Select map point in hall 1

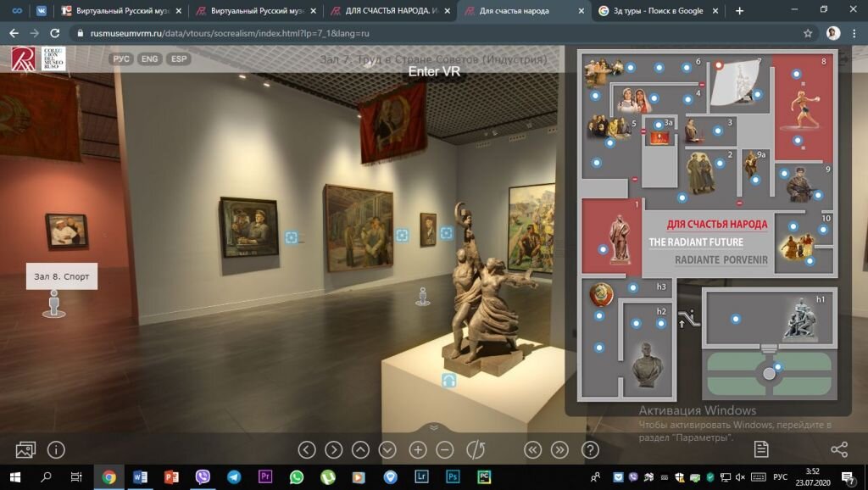point(604,250)
